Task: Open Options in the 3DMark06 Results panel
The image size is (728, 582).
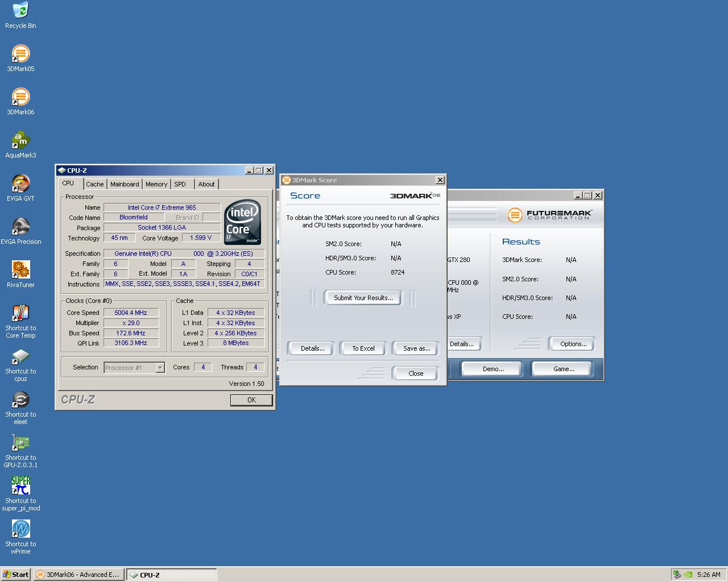Action: 573,344
